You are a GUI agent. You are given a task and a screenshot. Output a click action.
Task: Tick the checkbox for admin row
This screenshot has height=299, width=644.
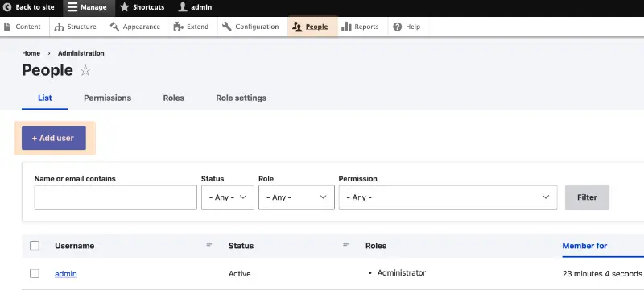[x=35, y=273]
